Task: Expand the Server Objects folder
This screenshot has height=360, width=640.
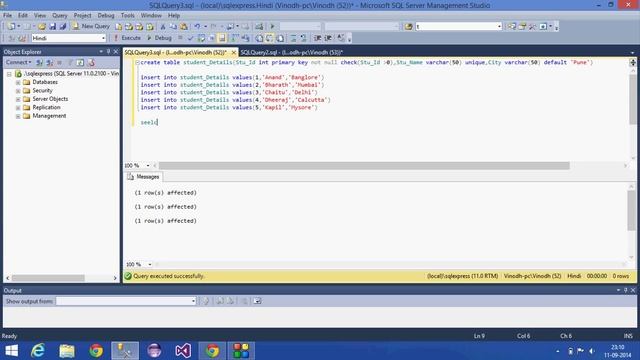Action: point(18,99)
